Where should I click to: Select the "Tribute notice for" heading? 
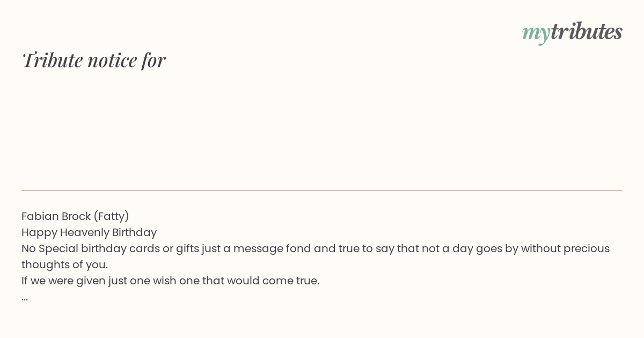[x=93, y=60]
